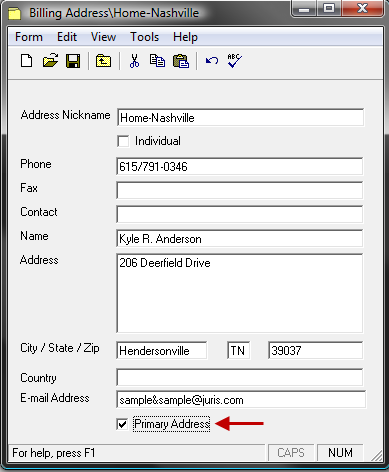Click the Phone number field

240,166
